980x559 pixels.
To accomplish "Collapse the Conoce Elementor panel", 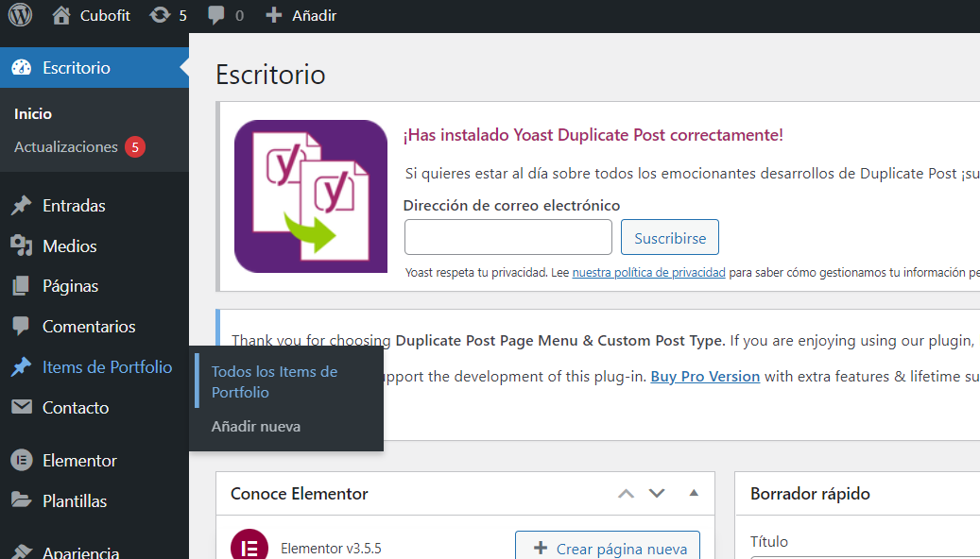I will tap(694, 493).
